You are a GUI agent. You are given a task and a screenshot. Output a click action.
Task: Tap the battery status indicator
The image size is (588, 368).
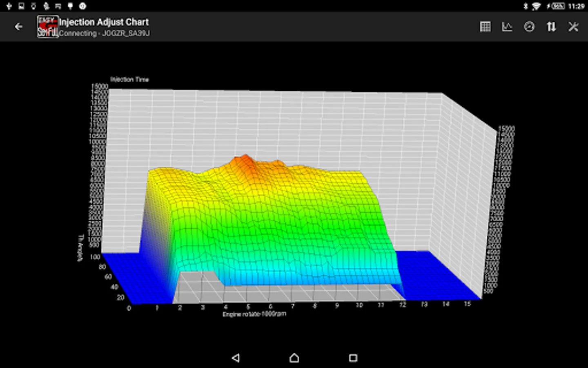[556, 6]
